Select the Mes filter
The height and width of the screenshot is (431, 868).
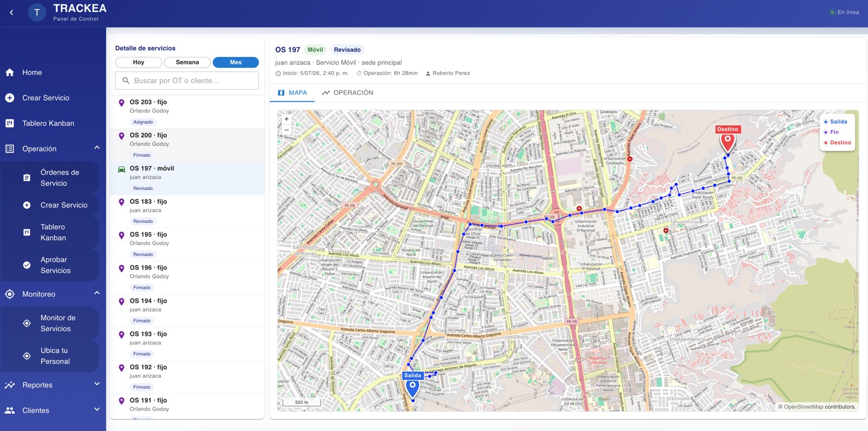coord(235,62)
